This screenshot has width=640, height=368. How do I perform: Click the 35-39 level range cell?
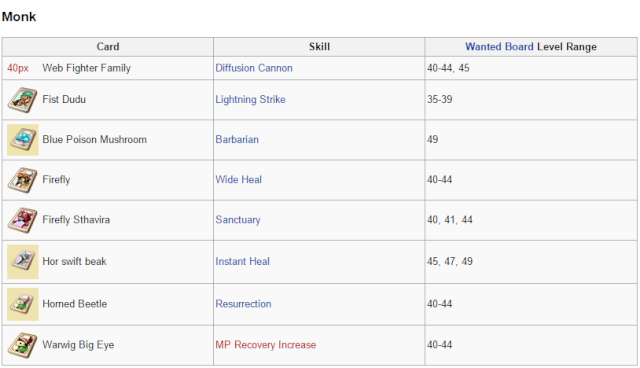[531, 100]
